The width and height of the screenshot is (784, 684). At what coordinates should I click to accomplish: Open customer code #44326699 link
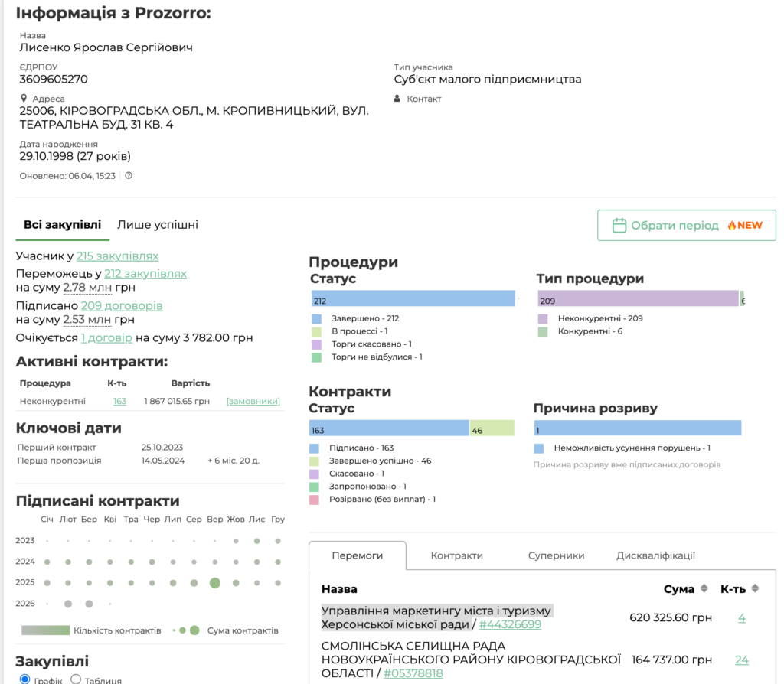point(510,624)
